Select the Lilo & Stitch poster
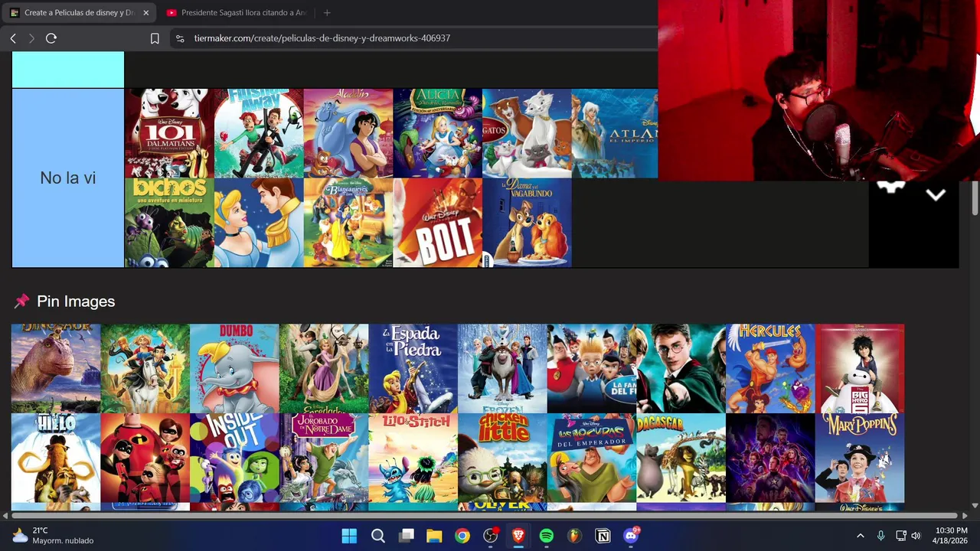Image resolution: width=980 pixels, height=551 pixels. coord(413,458)
